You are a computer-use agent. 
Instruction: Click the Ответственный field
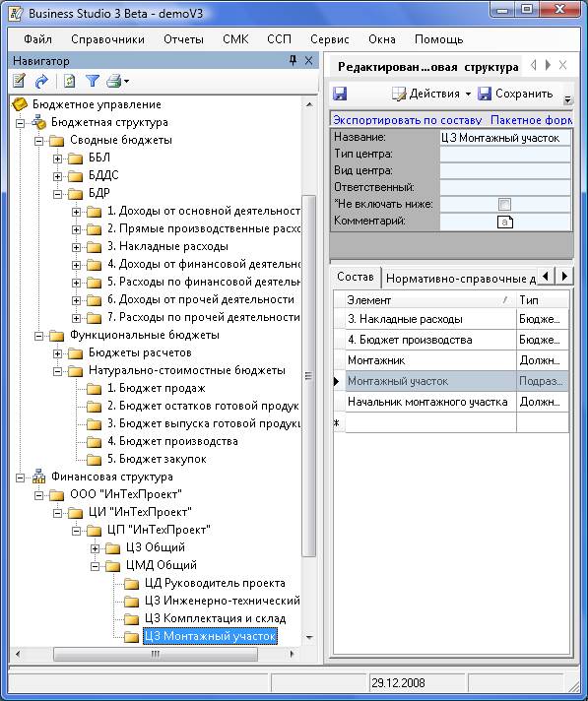click(x=505, y=187)
